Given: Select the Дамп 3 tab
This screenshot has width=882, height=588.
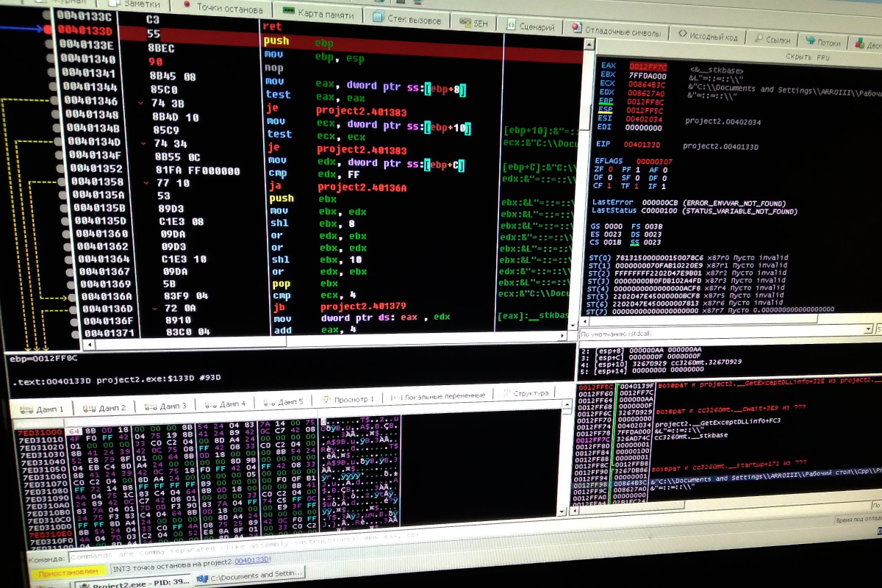Looking at the screenshot, I should point(166,406).
